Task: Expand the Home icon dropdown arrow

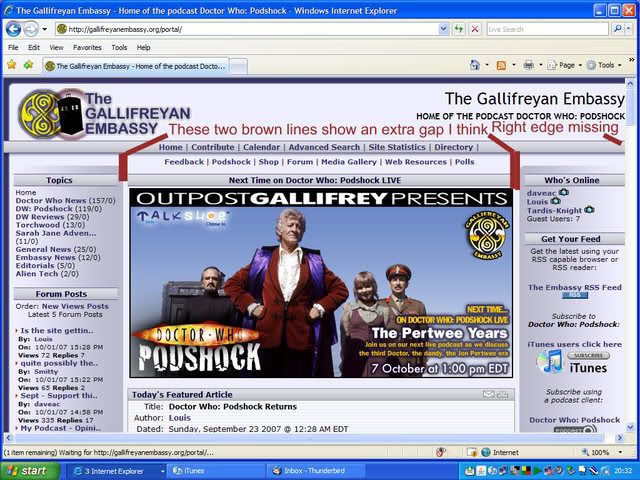Action: [x=487, y=65]
